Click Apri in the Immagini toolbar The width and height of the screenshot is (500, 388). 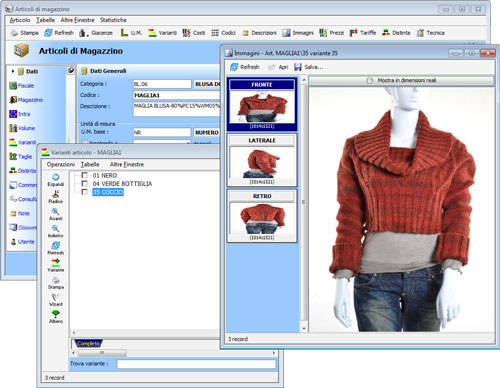tap(278, 67)
